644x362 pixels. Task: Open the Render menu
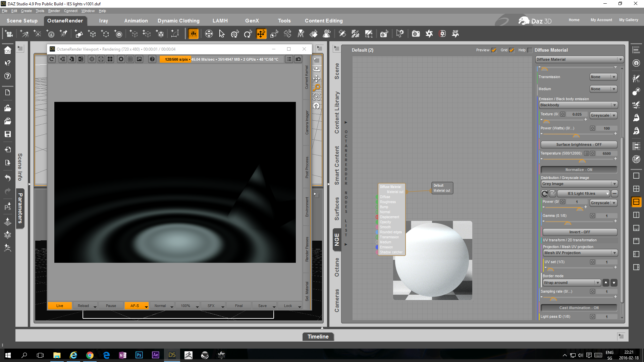click(x=54, y=11)
